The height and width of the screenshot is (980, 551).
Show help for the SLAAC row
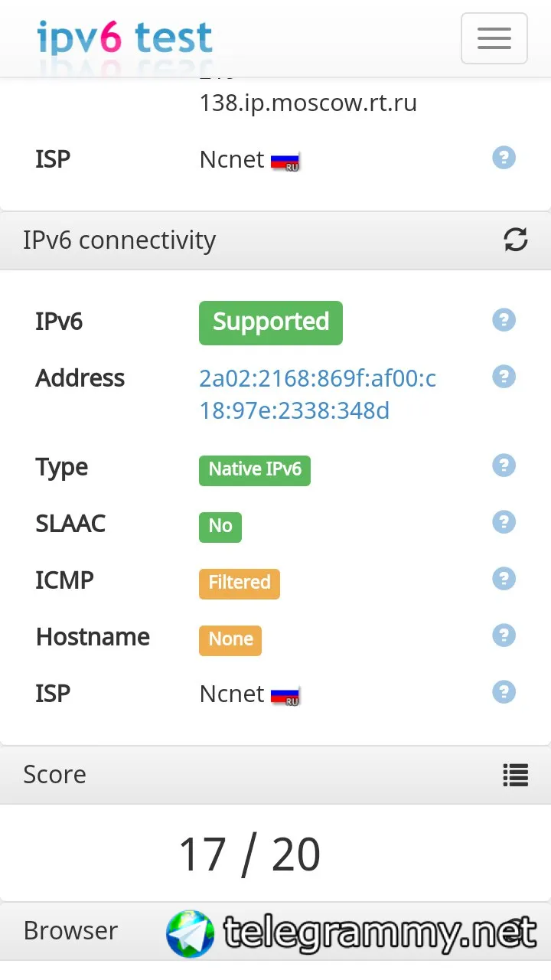click(504, 522)
